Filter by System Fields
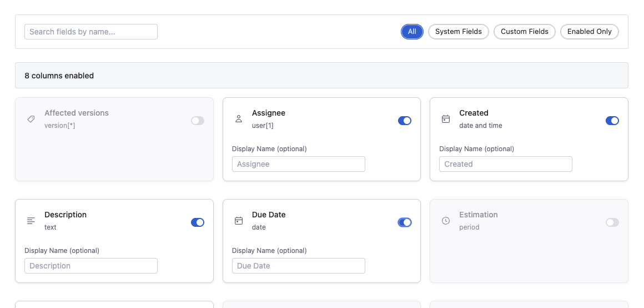This screenshot has width=644, height=308. tap(458, 32)
